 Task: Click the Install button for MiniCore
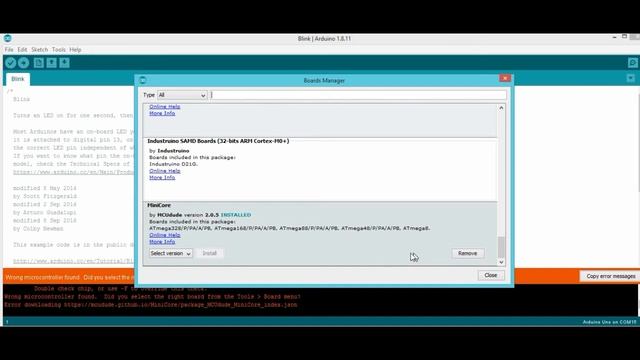(x=209, y=253)
